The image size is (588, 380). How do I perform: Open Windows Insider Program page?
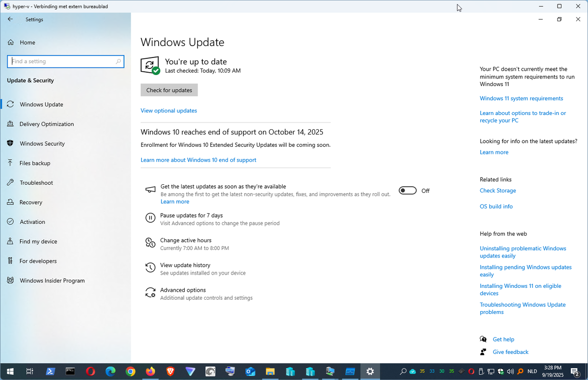52,281
